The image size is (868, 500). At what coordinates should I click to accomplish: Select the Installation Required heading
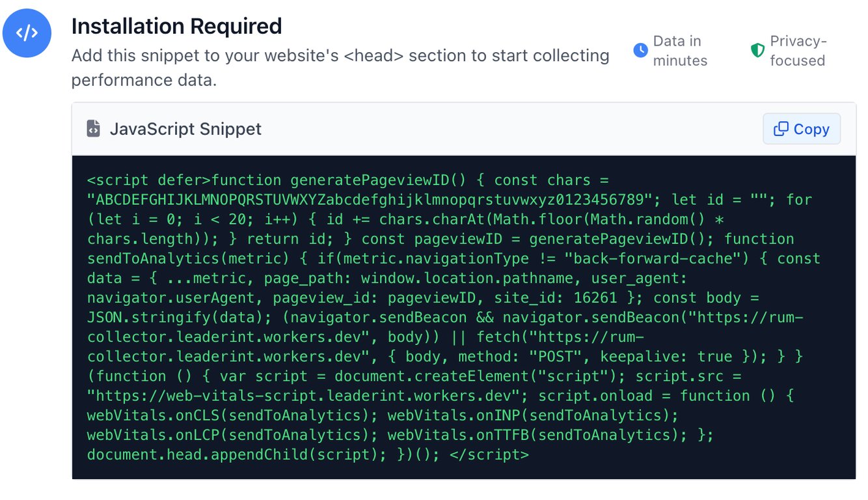176,26
